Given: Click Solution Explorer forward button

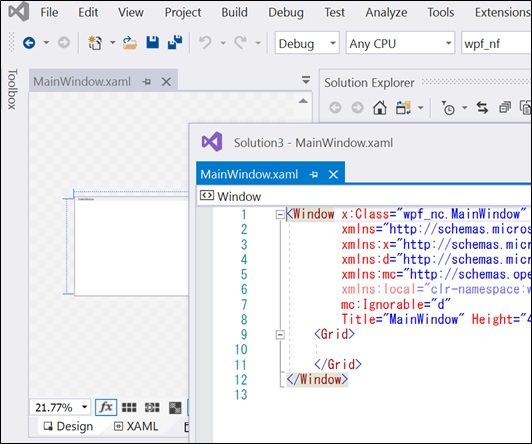Looking at the screenshot, I should pyautogui.click(x=357, y=108).
